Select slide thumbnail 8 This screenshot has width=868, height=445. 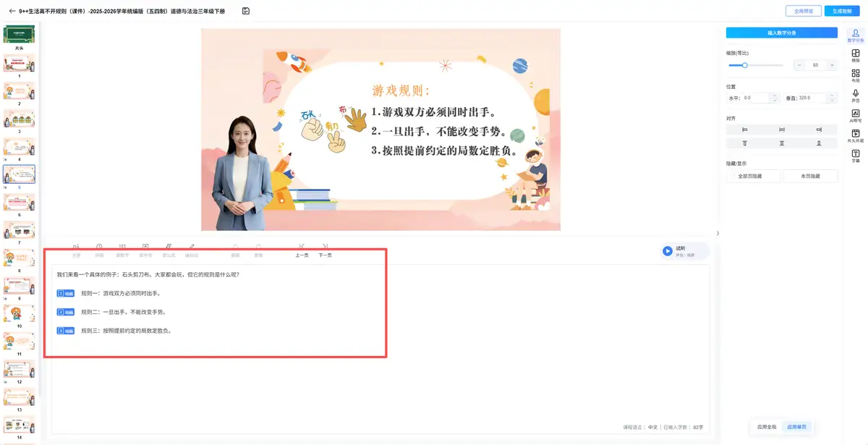click(19, 258)
